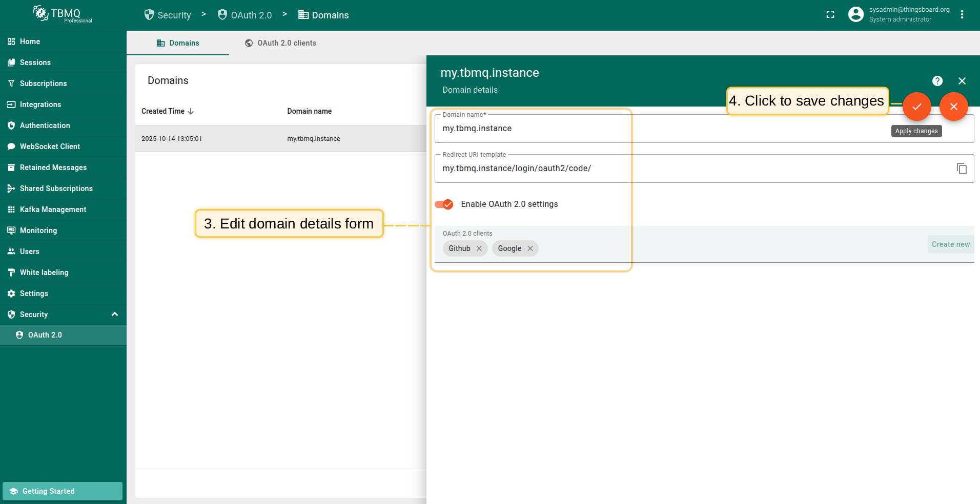Open the three-dot menu in header
Screen dimensions: 980x504
[962, 15]
